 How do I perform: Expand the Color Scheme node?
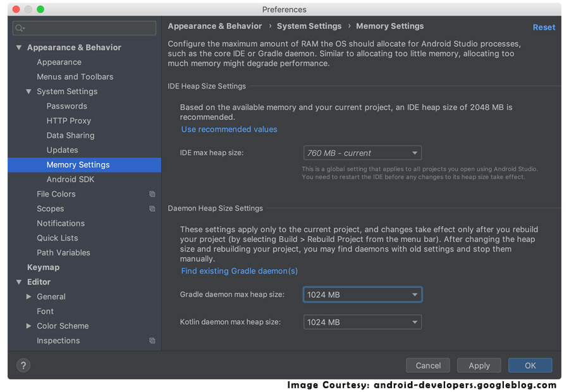coord(28,326)
